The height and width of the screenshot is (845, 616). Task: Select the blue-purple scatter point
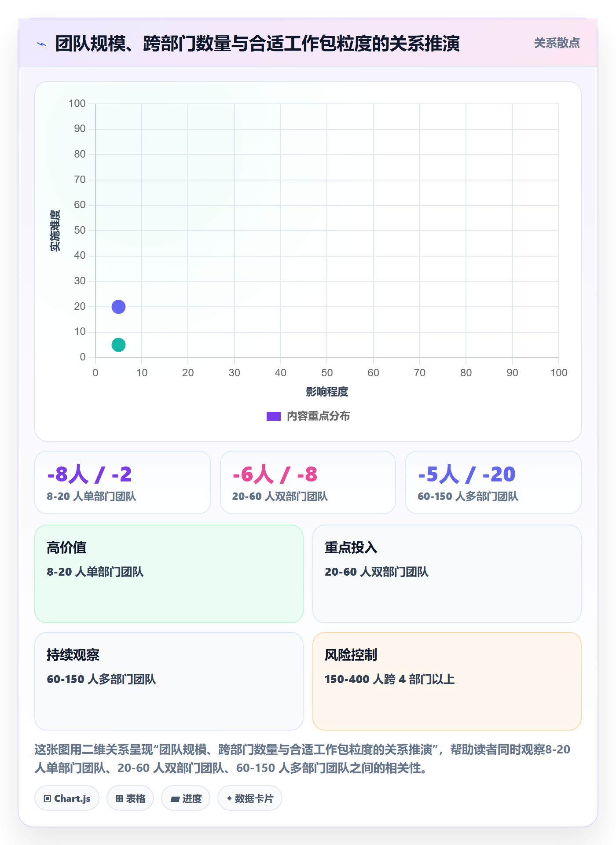(118, 307)
